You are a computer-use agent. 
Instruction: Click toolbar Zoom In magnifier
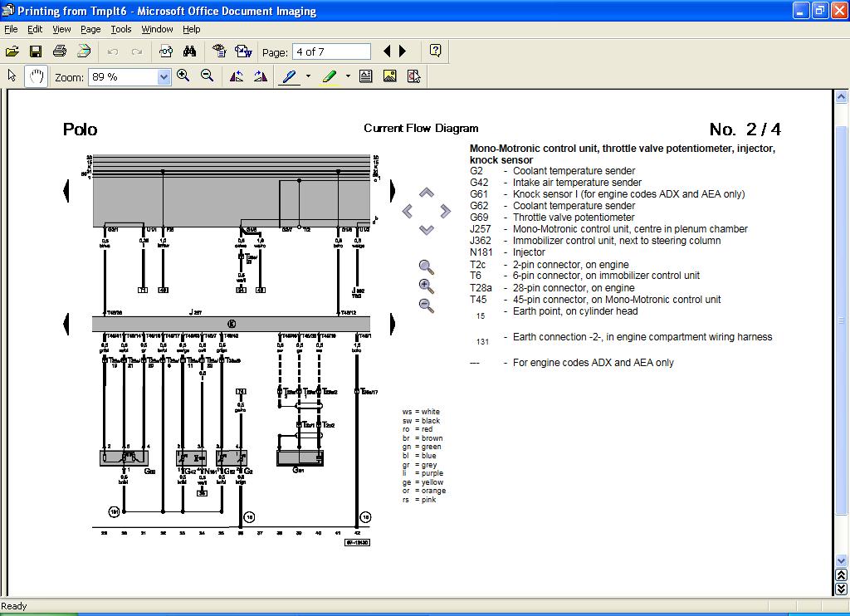point(183,76)
